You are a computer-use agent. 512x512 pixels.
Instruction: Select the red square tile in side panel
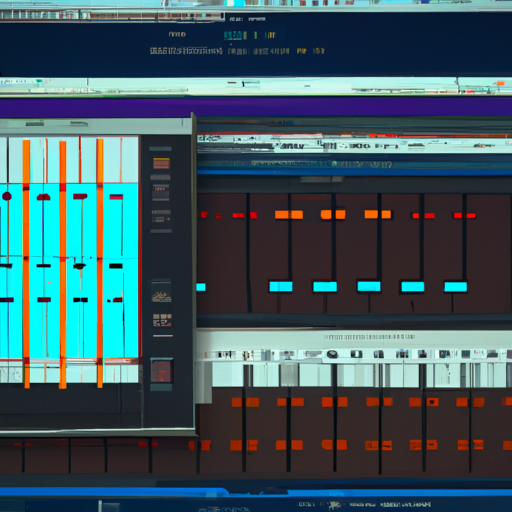[162, 370]
